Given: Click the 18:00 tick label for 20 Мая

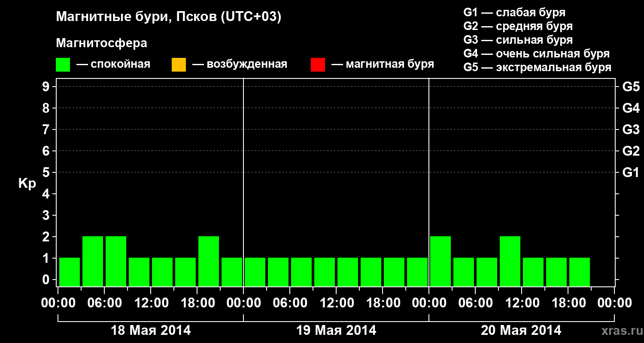Looking at the screenshot, I should 568,303.
